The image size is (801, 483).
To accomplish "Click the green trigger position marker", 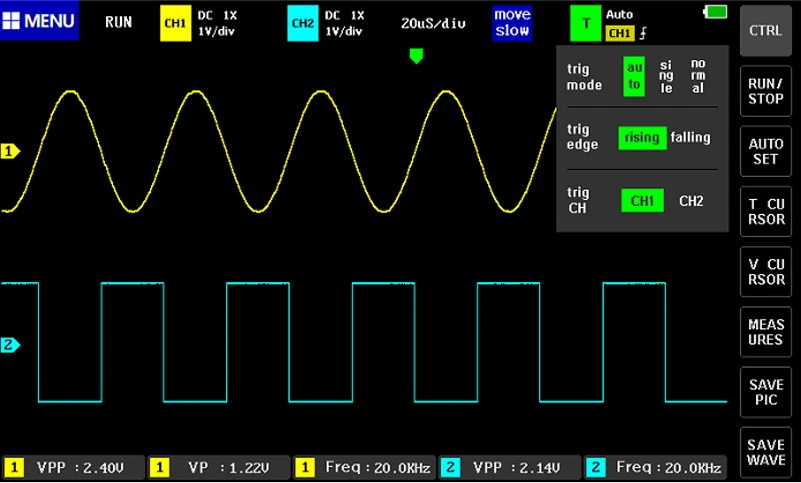I will (x=416, y=56).
